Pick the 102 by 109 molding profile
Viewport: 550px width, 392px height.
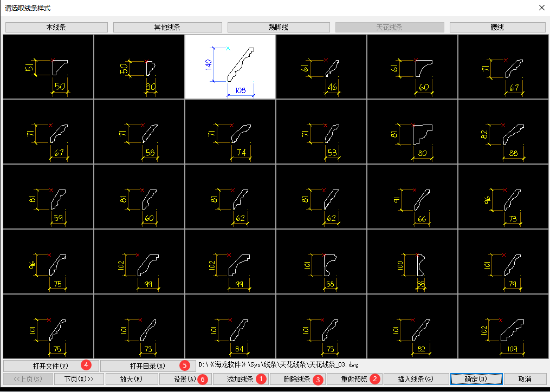pyautogui.click(x=503, y=326)
